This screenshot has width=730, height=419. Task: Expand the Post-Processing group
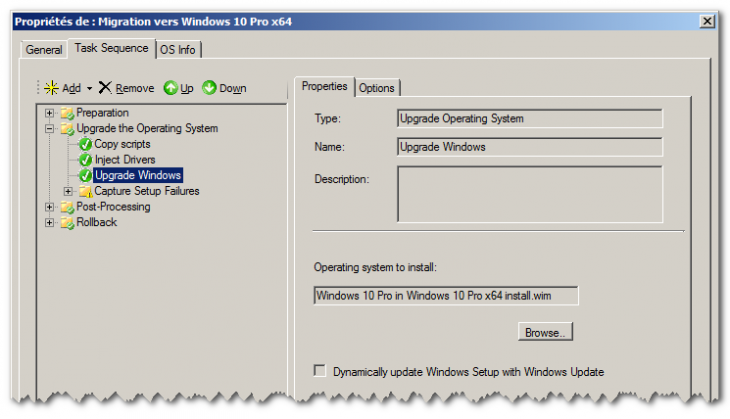(49, 207)
